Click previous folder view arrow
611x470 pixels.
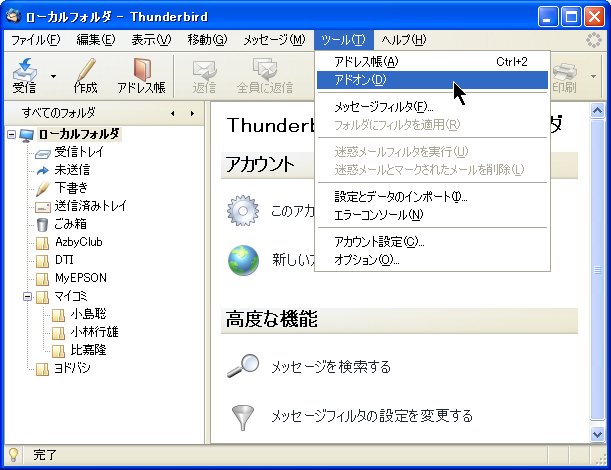click(x=173, y=113)
